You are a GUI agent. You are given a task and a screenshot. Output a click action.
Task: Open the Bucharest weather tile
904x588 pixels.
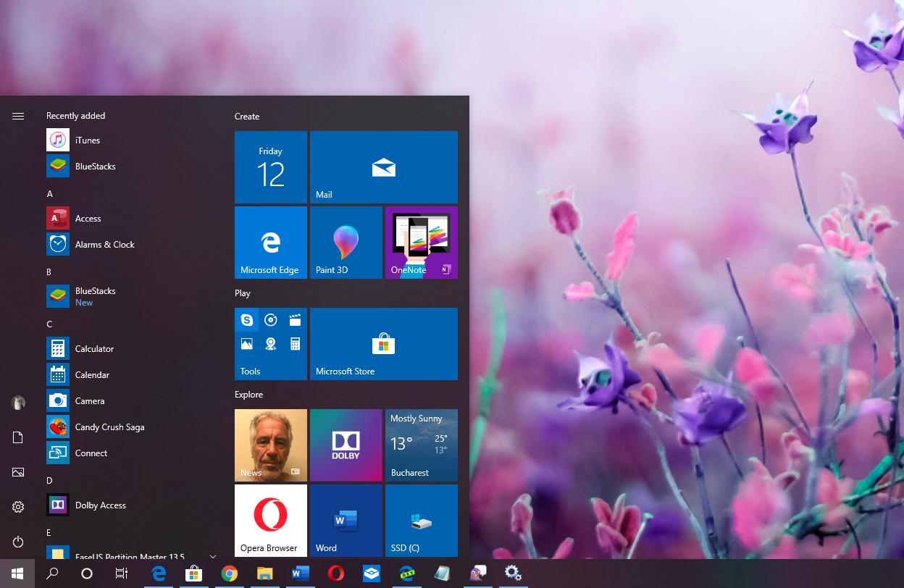point(422,445)
